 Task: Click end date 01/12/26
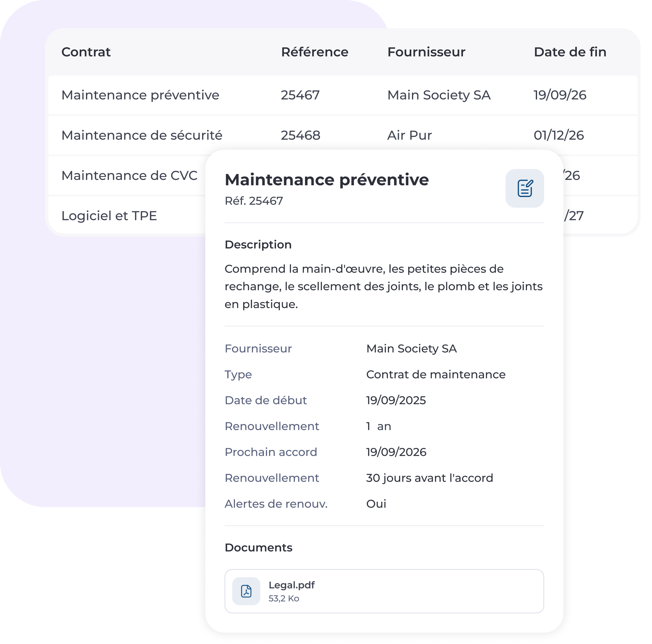tap(558, 135)
